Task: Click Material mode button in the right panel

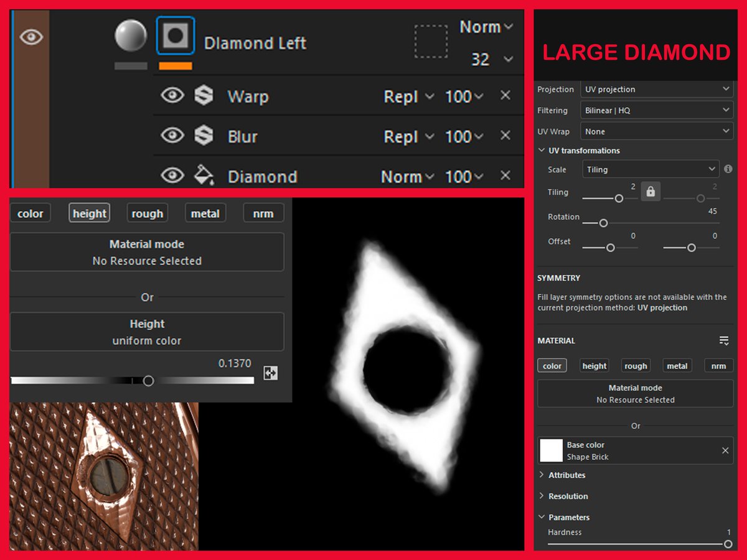Action: point(636,393)
